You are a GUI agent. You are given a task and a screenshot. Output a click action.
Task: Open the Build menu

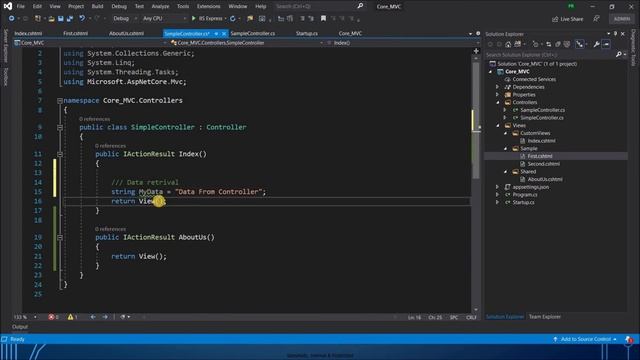click(x=98, y=6)
